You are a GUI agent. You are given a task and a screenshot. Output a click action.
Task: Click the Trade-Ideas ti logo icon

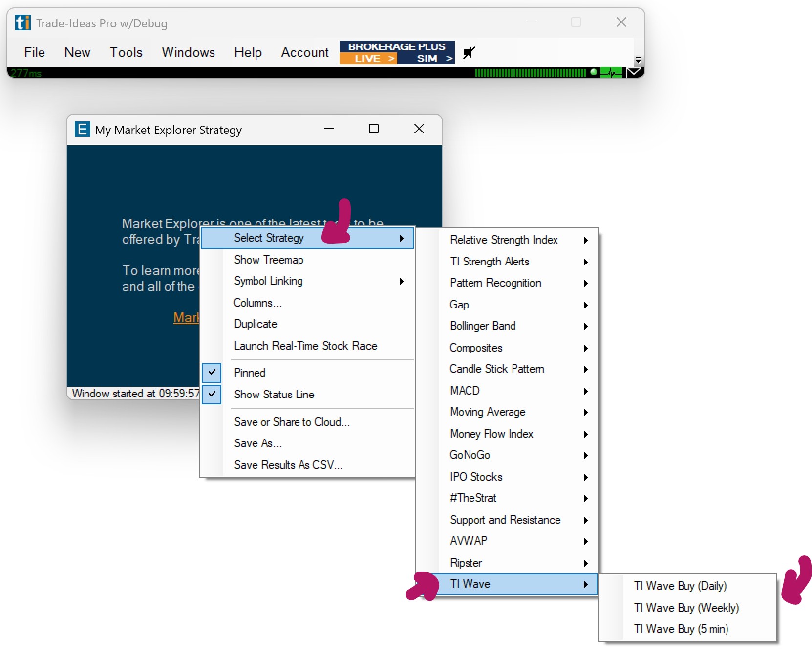(x=22, y=23)
